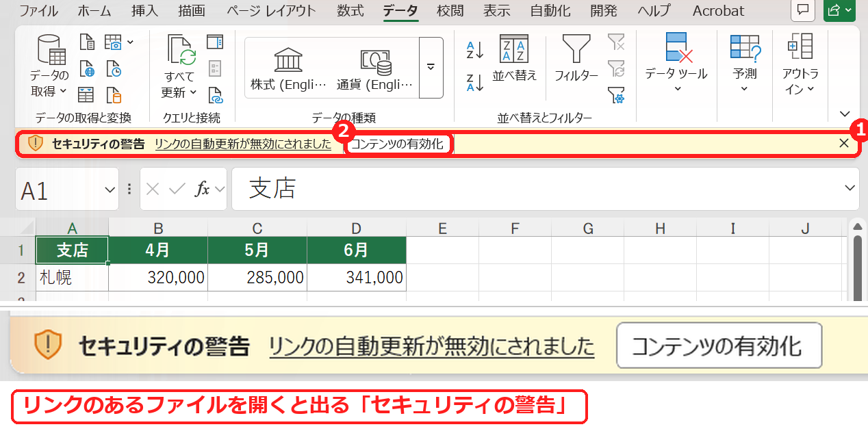Open the 予測 dropdown
The width and height of the screenshot is (868, 429).
[x=745, y=63]
